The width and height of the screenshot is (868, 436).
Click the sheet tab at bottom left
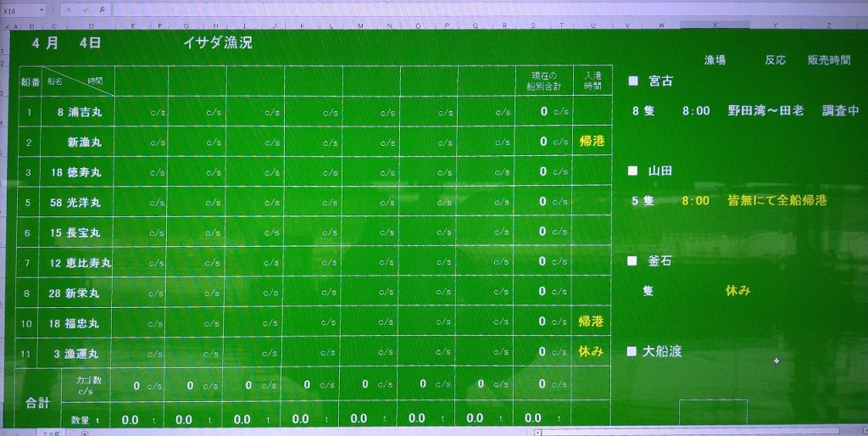[x=51, y=433]
